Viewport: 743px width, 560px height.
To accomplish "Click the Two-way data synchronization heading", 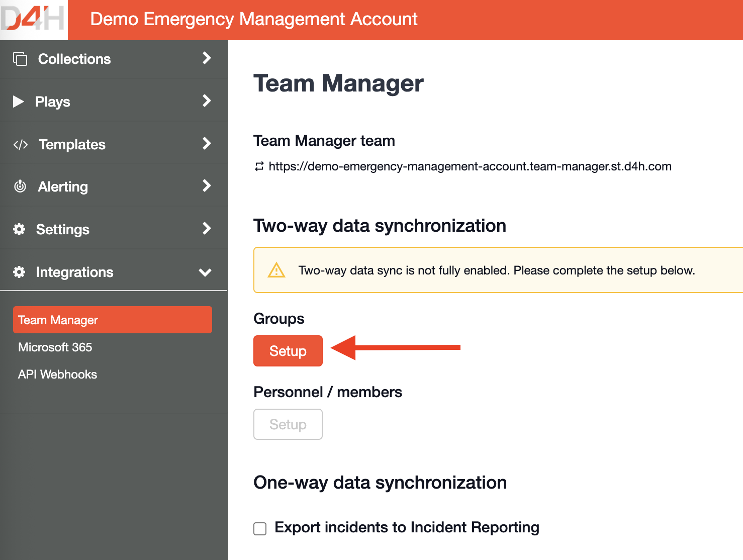I will point(380,226).
